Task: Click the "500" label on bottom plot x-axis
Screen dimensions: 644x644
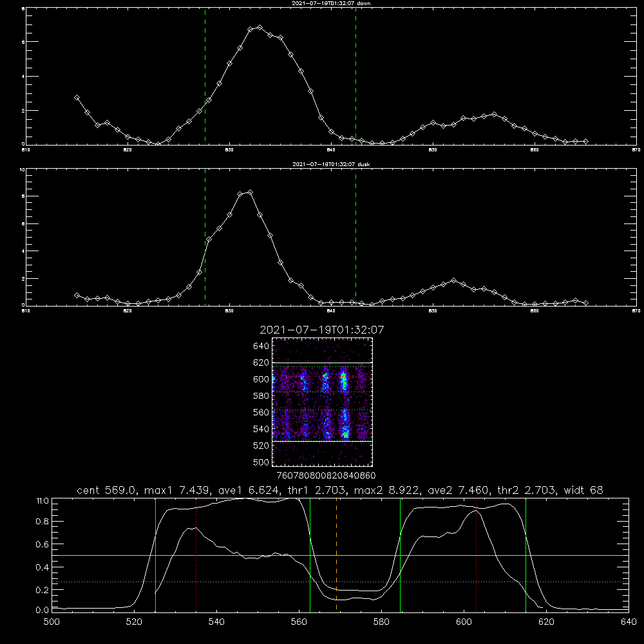Action: pos(52,622)
